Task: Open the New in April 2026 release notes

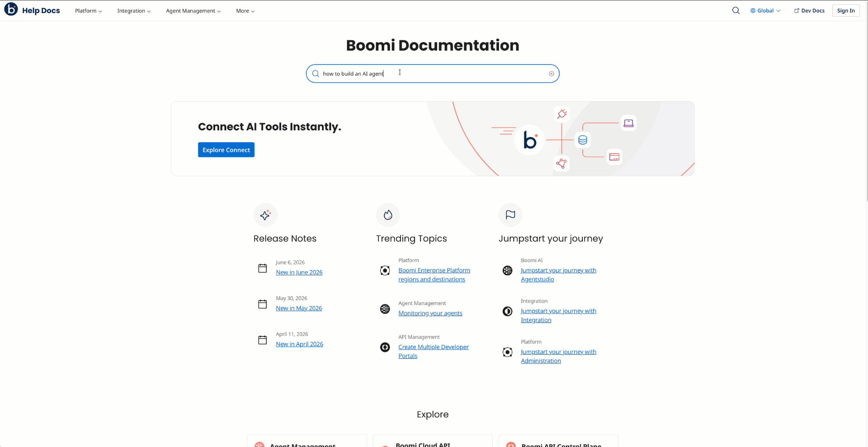Action: (299, 344)
